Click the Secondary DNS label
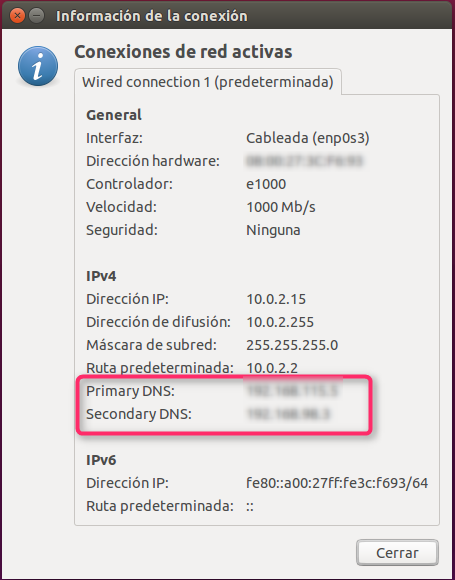Screen dimensions: 455x580 (x=139, y=414)
